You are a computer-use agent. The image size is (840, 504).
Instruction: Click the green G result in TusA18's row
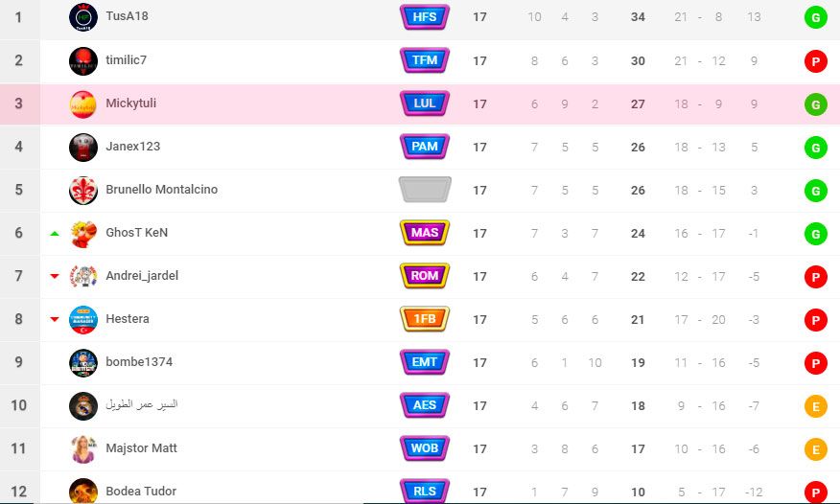815,17
